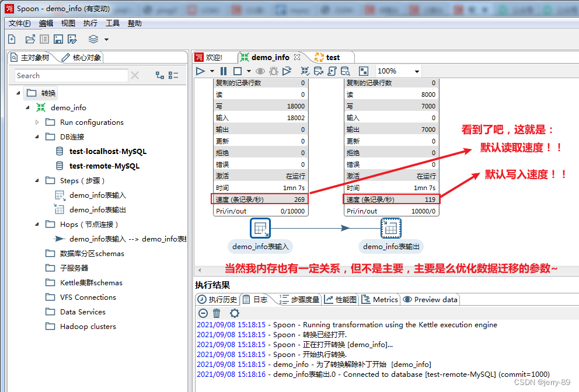The width and height of the screenshot is (579, 392).
Task: Switch to the test tab
Action: pos(328,57)
